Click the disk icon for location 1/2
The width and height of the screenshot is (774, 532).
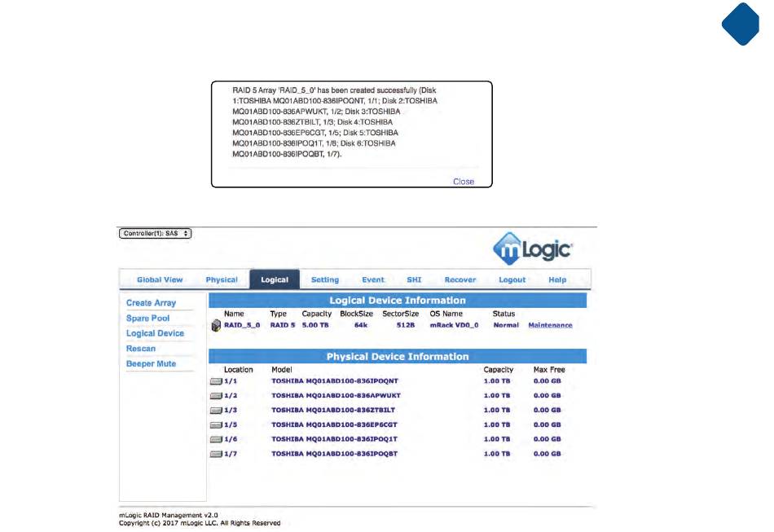pos(216,396)
